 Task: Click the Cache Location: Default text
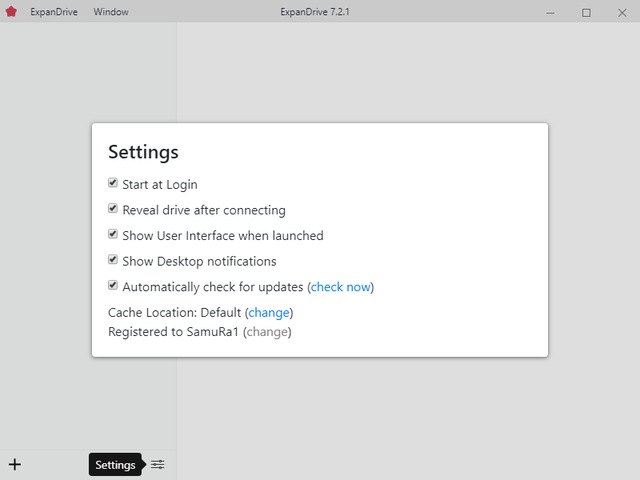pos(175,313)
